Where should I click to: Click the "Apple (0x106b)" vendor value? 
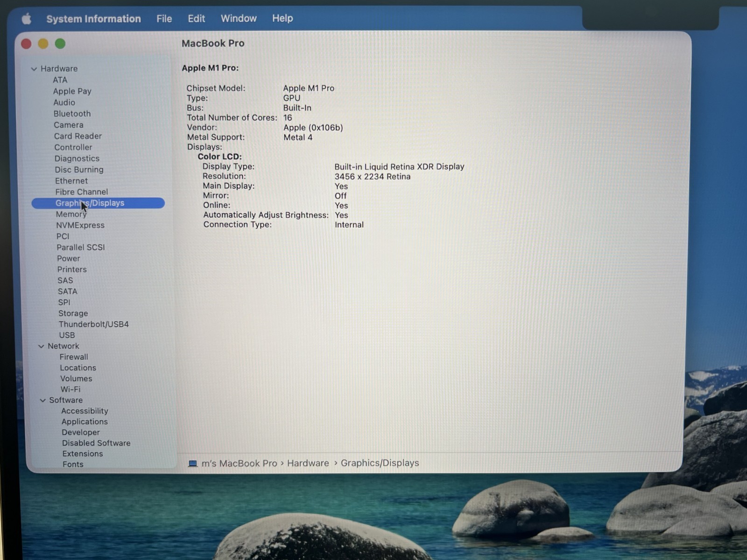tap(313, 127)
